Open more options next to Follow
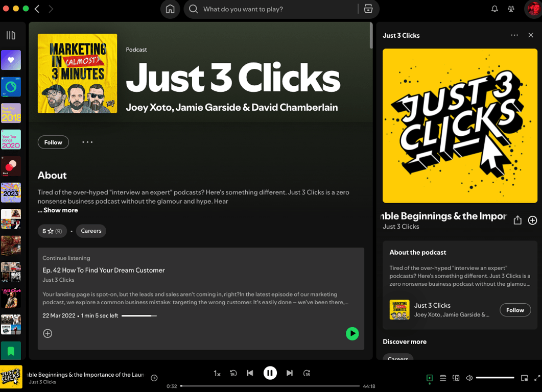The width and height of the screenshot is (542, 392). [x=87, y=142]
